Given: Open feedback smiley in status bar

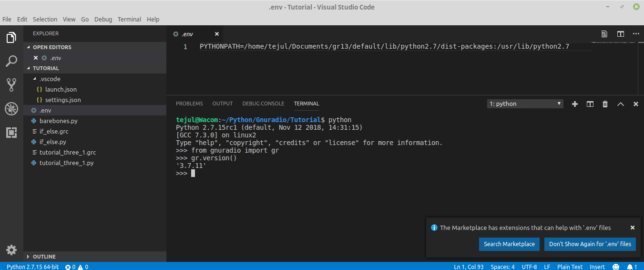Looking at the screenshot, I should pyautogui.click(x=616, y=267).
